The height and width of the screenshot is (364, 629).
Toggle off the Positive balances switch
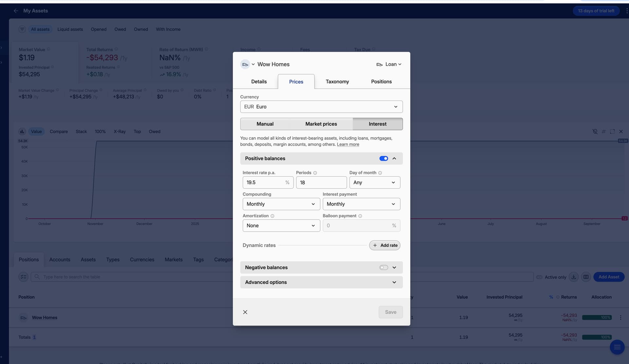[x=384, y=158]
